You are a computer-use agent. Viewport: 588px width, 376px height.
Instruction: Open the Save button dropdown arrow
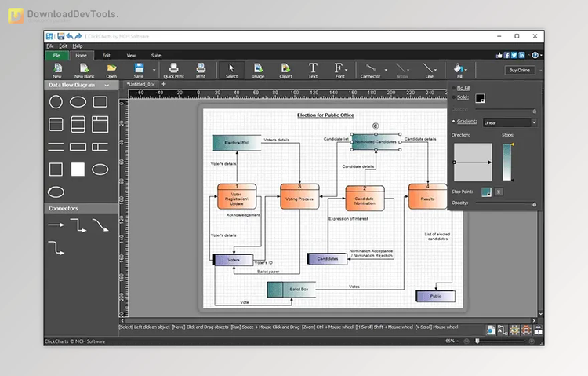[x=154, y=70]
